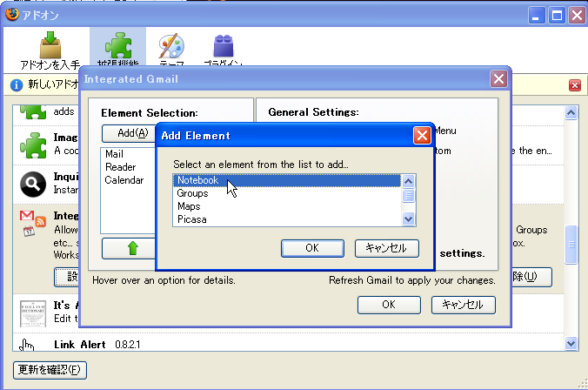Select Notebook in the element list

(x=287, y=180)
